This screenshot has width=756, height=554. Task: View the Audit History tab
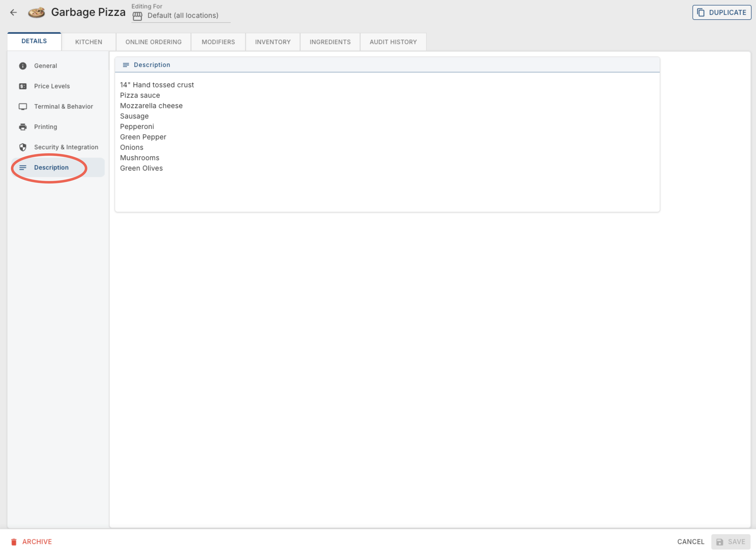point(393,42)
